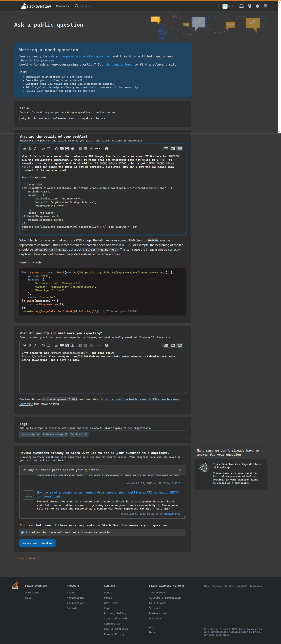Apply italic formatting in the details editor
Image resolution: width=281 pixels, height=644 pixels.
click(x=35, y=148)
